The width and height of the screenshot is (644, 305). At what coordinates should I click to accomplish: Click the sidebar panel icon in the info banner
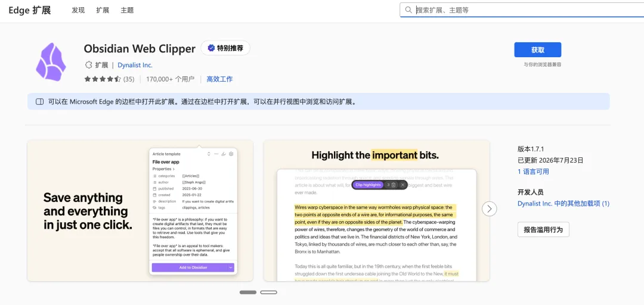point(39,102)
